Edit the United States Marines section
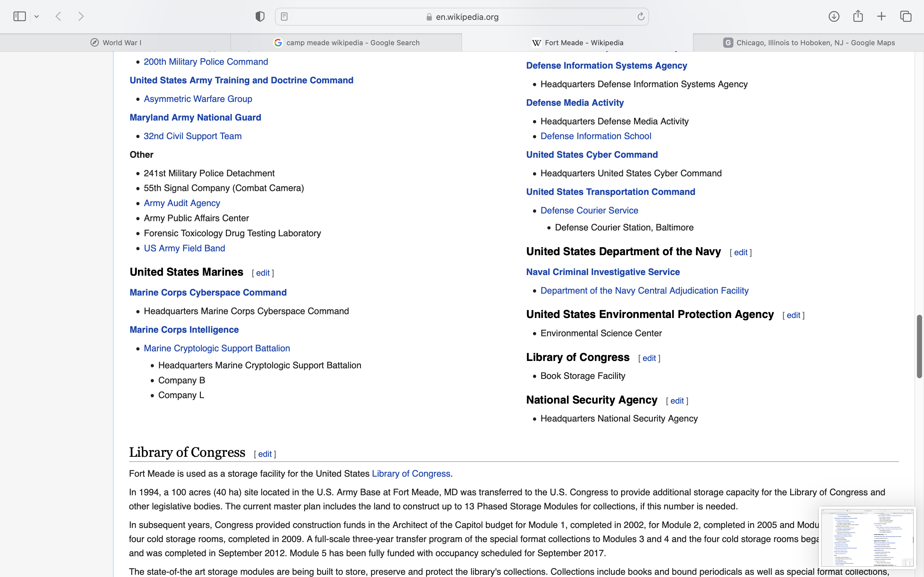The width and height of the screenshot is (924, 577). tap(263, 273)
